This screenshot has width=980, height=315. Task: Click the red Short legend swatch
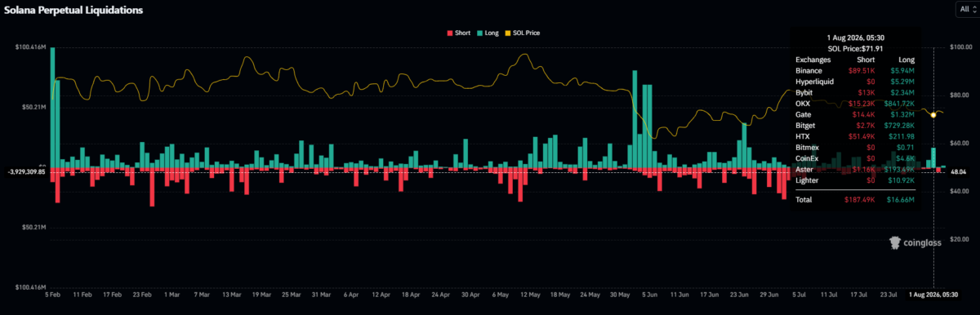(450, 33)
